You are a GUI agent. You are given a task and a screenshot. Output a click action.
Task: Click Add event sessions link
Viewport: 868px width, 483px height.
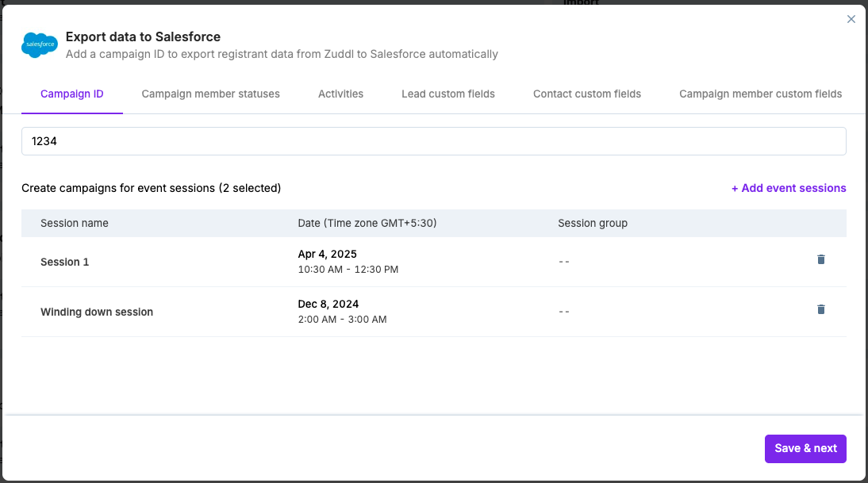pos(789,188)
